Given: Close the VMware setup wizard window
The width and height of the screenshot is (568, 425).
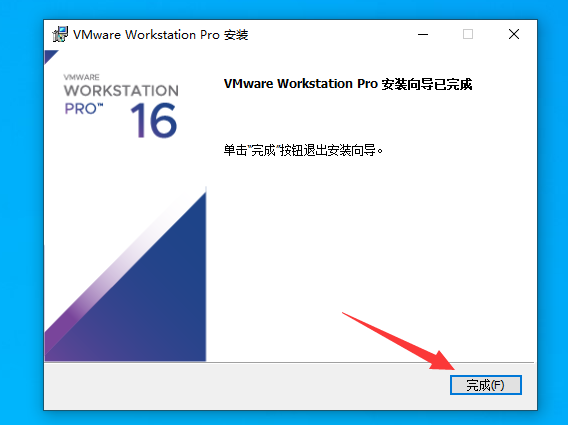Looking at the screenshot, I should (514, 34).
